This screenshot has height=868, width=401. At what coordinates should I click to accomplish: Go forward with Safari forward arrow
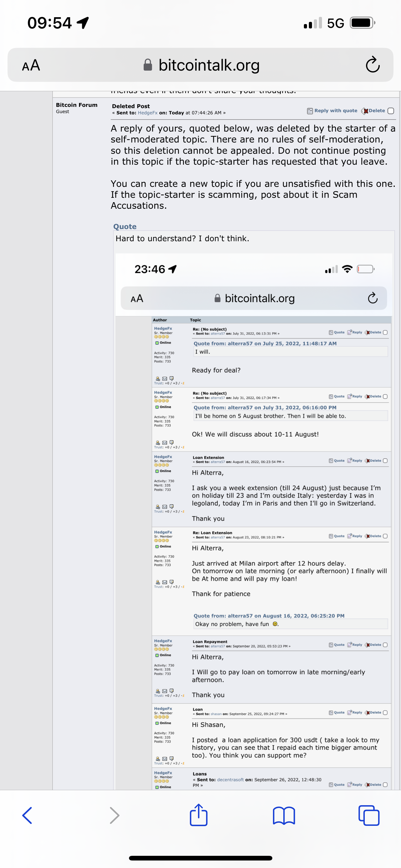point(115,816)
